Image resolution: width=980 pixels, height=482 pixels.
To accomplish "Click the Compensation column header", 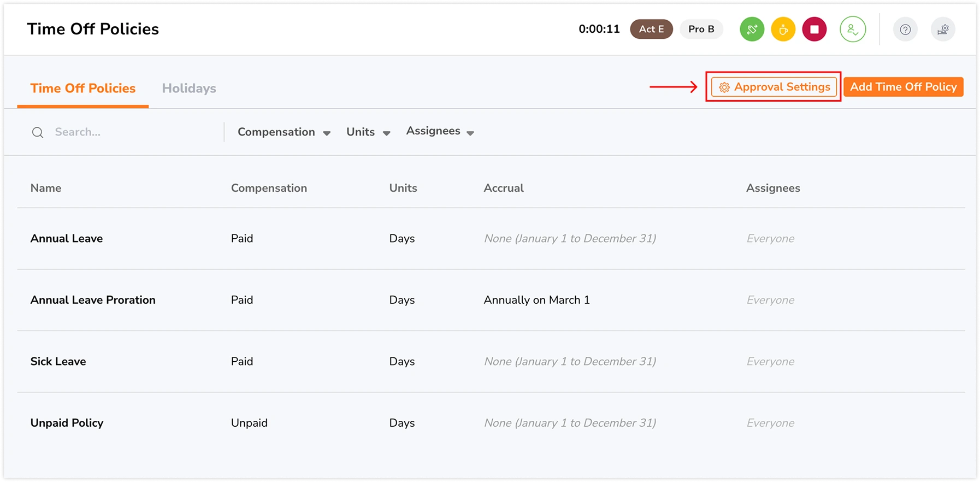I will [269, 188].
